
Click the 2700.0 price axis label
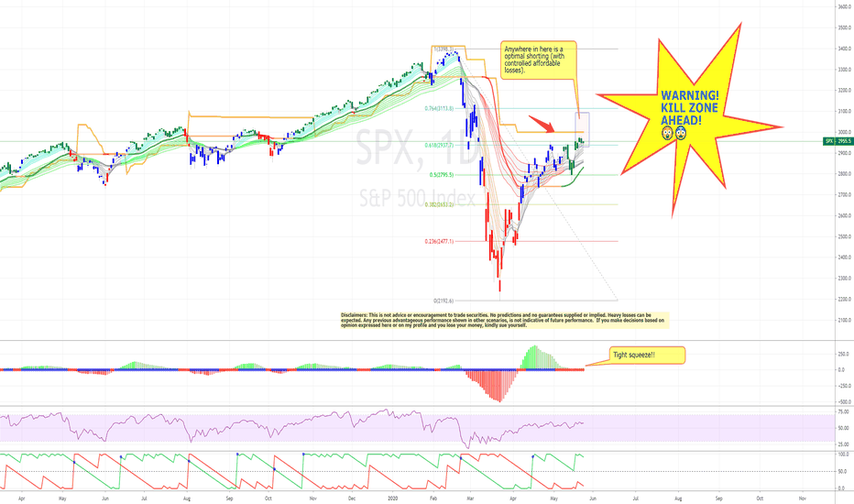[844, 195]
